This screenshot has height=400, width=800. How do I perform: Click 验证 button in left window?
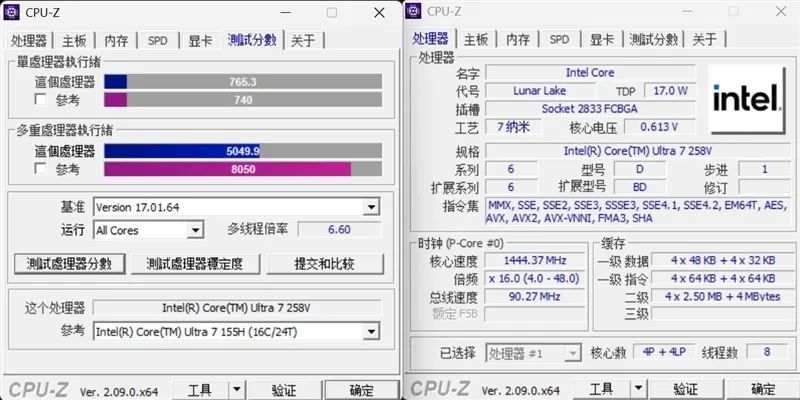pyautogui.click(x=285, y=391)
